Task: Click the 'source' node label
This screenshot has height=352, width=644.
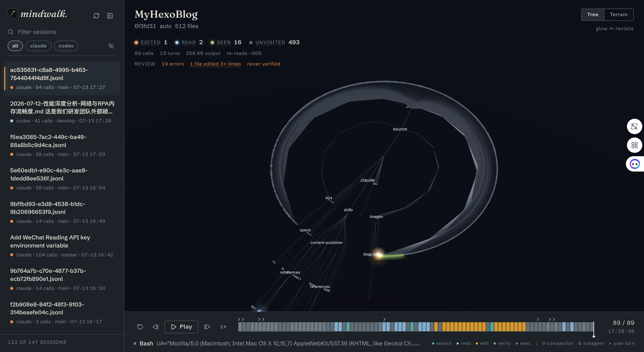Action: [400, 129]
